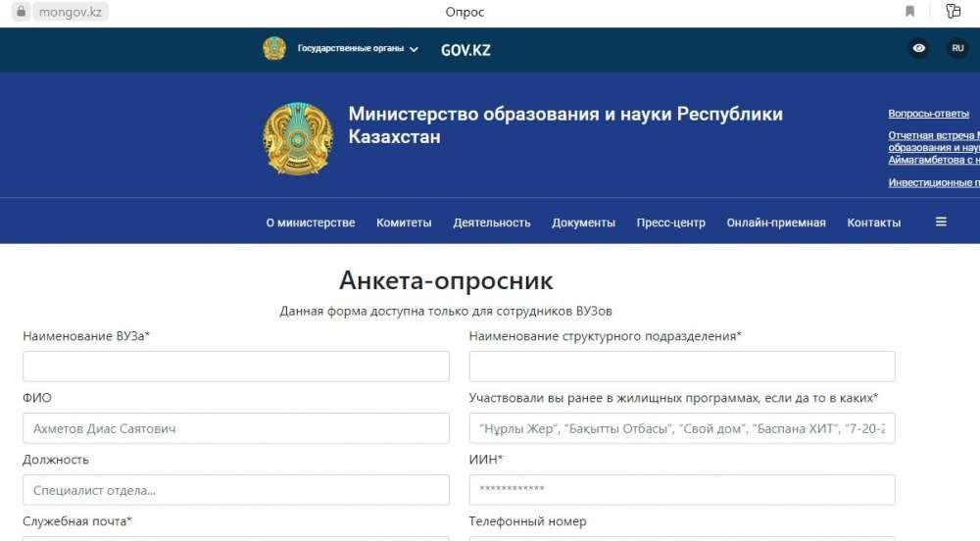980x541 pixels.
Task: Expand the Государственные органы dropdown
Action: (358, 49)
